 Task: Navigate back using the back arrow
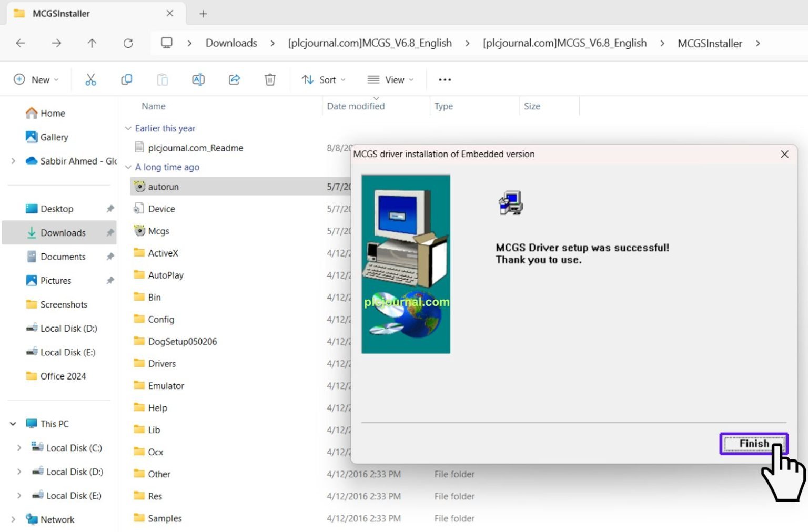pos(21,43)
